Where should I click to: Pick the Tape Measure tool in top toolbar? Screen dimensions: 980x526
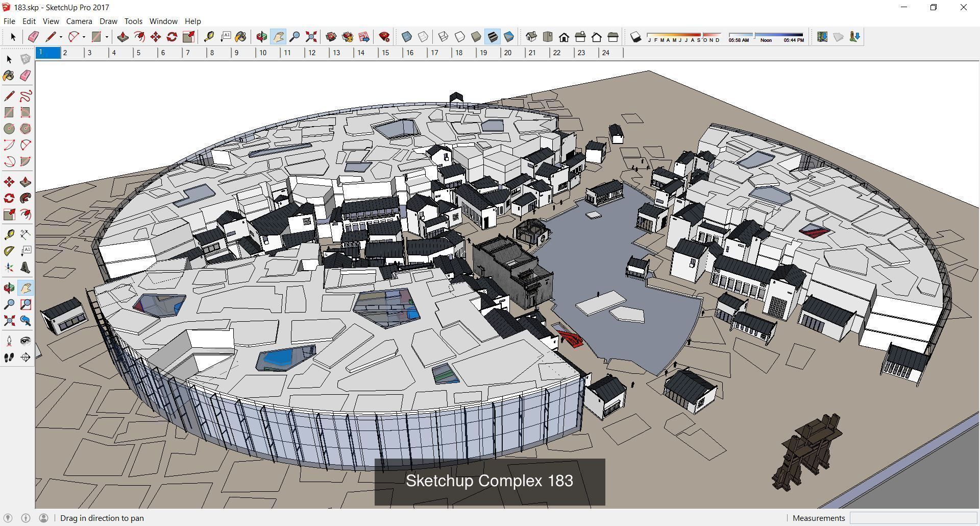[x=209, y=37]
